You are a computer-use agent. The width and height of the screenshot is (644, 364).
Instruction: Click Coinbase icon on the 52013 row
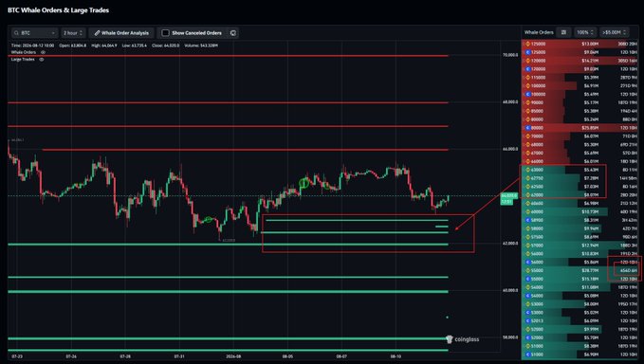(527, 321)
